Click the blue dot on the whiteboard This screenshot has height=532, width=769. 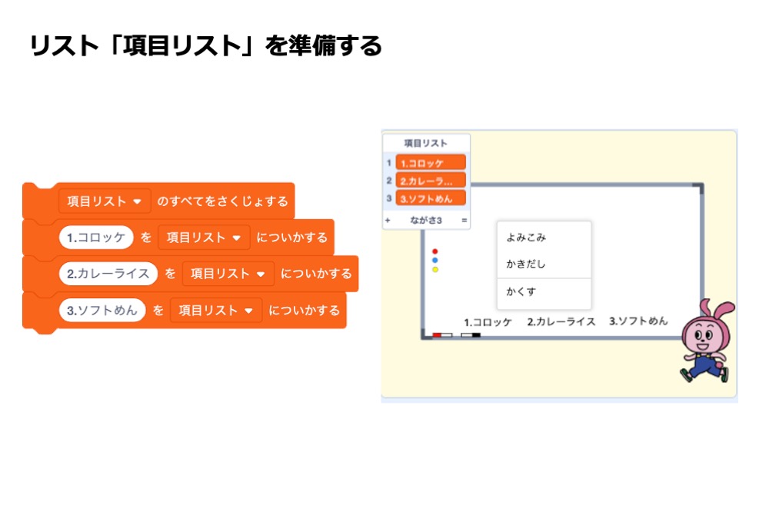435,261
